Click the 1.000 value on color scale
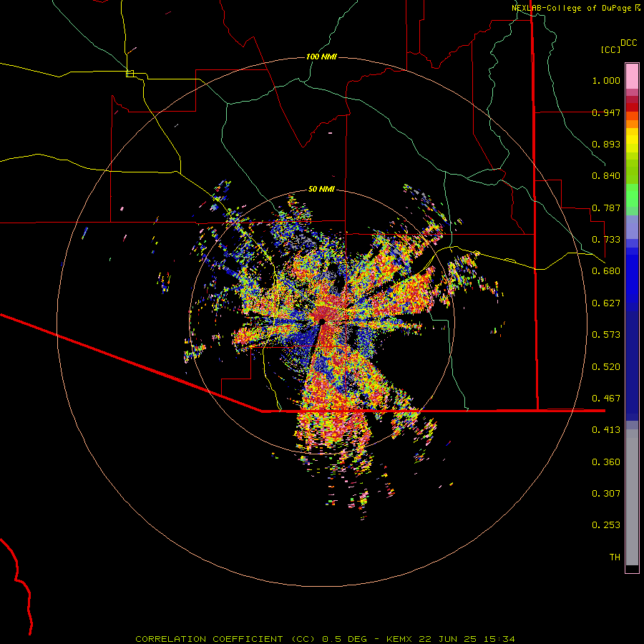The width and height of the screenshot is (644, 644). (606, 80)
